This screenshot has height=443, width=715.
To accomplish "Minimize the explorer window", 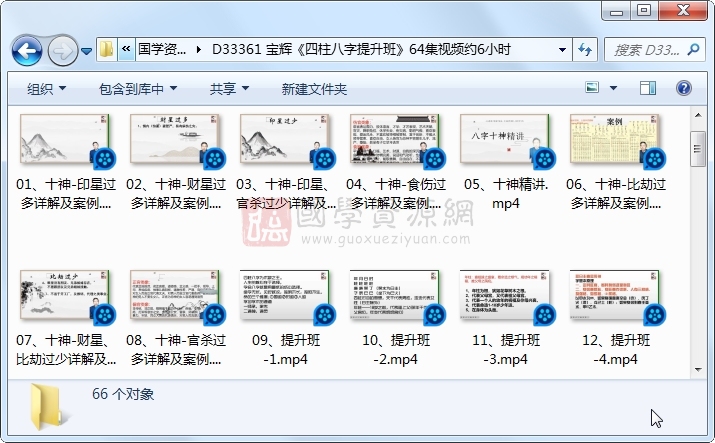I will coord(617,10).
